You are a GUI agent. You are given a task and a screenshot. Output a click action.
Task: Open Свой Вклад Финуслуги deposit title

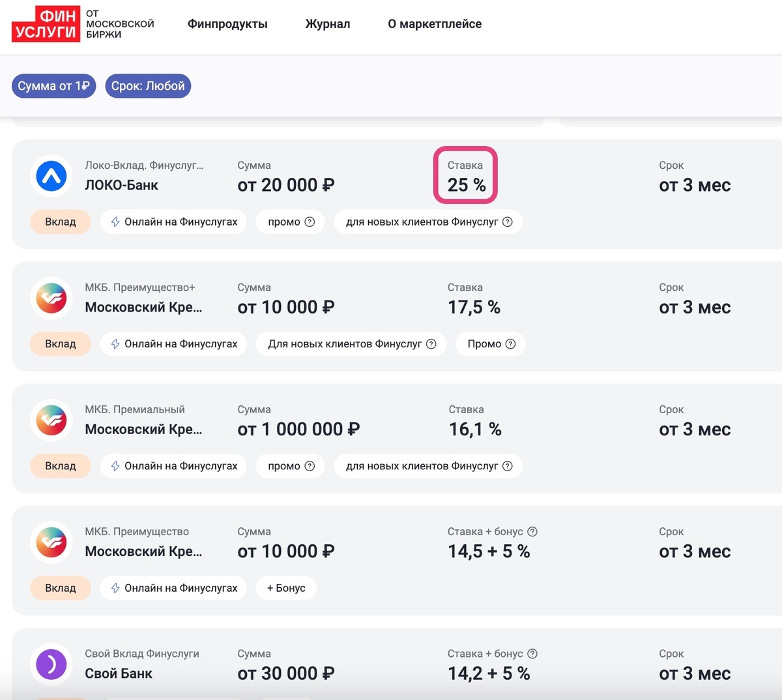[x=142, y=653]
